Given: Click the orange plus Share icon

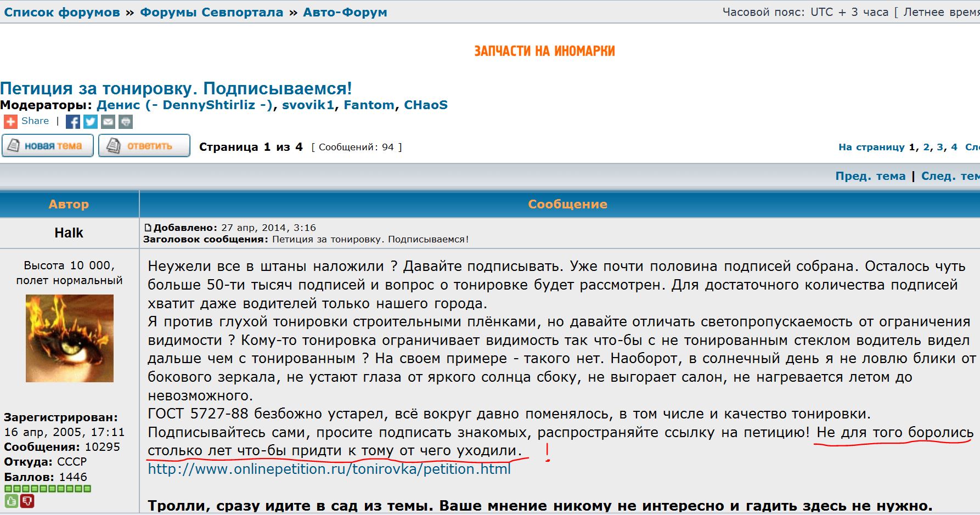Looking at the screenshot, I should point(10,122).
